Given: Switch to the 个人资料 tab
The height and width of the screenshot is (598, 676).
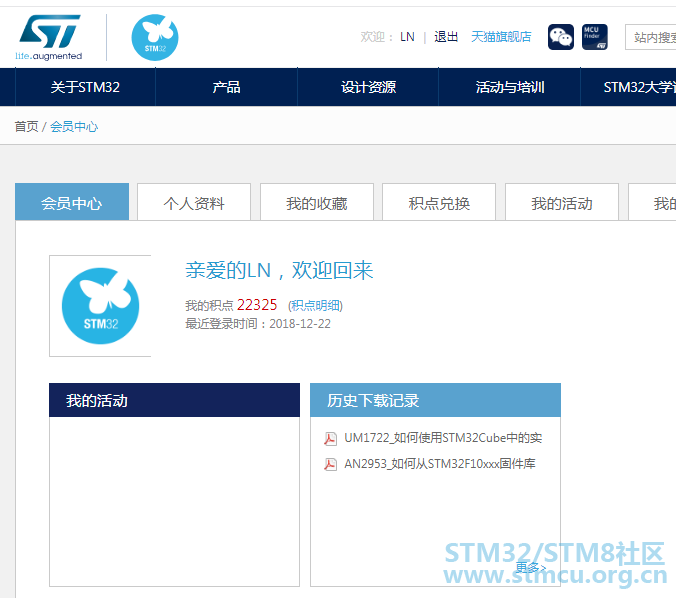Looking at the screenshot, I should click(194, 202).
